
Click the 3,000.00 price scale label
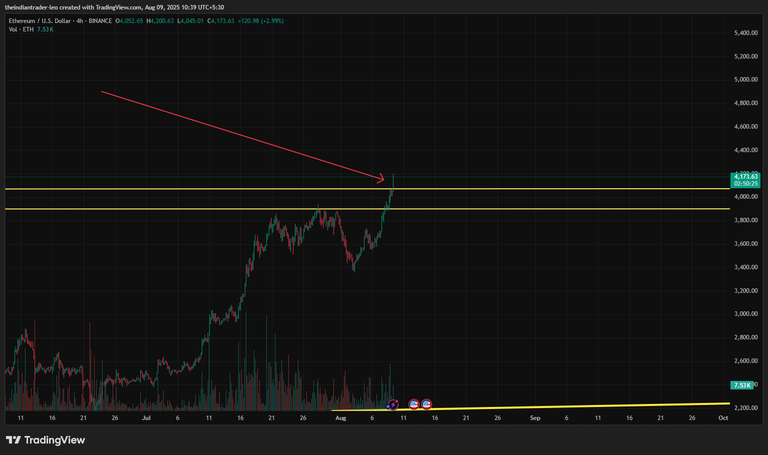coord(746,314)
